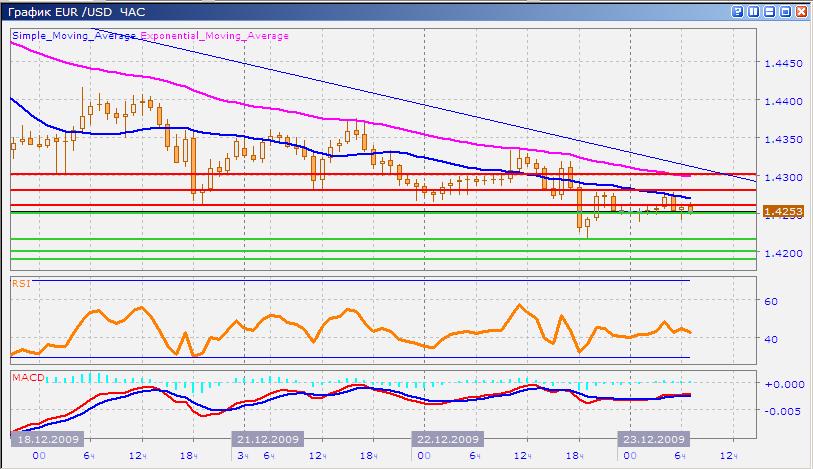This screenshot has height=469, width=813.
Task: Close the EUR/USD chart window
Action: tap(801, 12)
